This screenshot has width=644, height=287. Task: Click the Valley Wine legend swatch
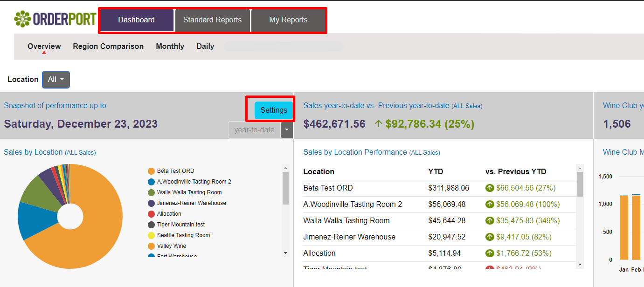coord(151,246)
